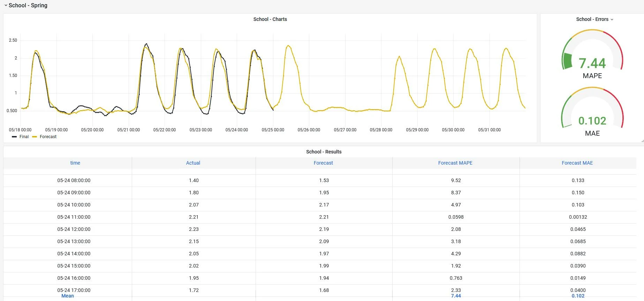Sort by the Forecast MAE column header
Viewport: 644px width, 301px height.
point(577,163)
